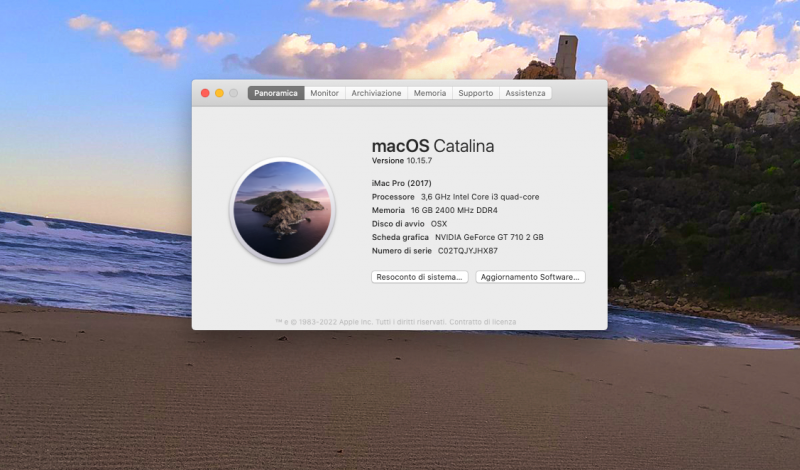Viewport: 800px width, 470px height.
Task: Click the Disco di avvio label
Action: coord(398,224)
